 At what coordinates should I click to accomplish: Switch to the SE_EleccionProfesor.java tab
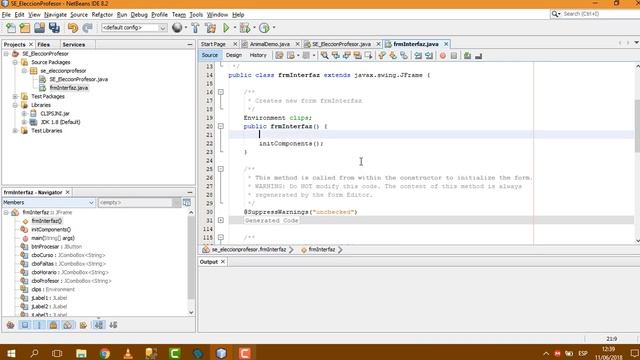pyautogui.click(x=341, y=44)
